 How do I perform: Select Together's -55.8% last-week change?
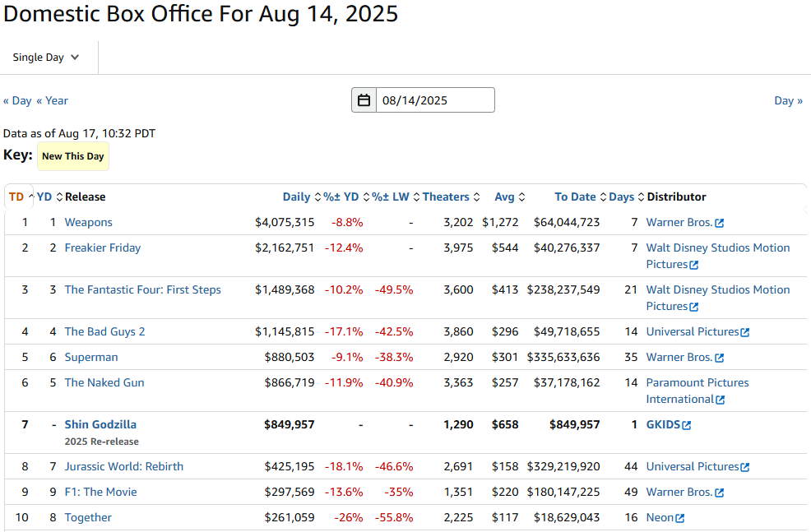click(394, 517)
